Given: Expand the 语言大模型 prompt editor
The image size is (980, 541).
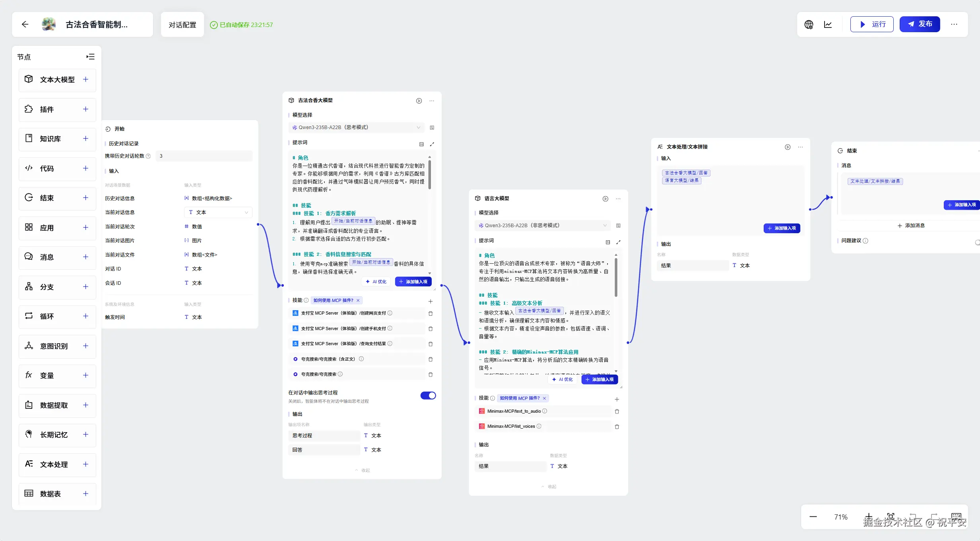Looking at the screenshot, I should 618,242.
